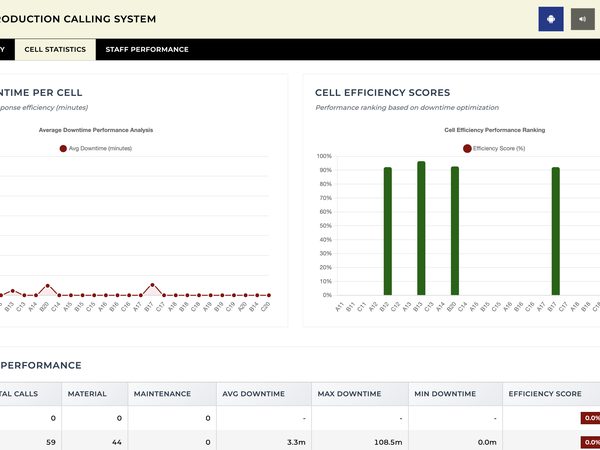Viewport: 600px width, 450px height.
Task: Click the B20 green efficiency bar
Action: pos(455,231)
